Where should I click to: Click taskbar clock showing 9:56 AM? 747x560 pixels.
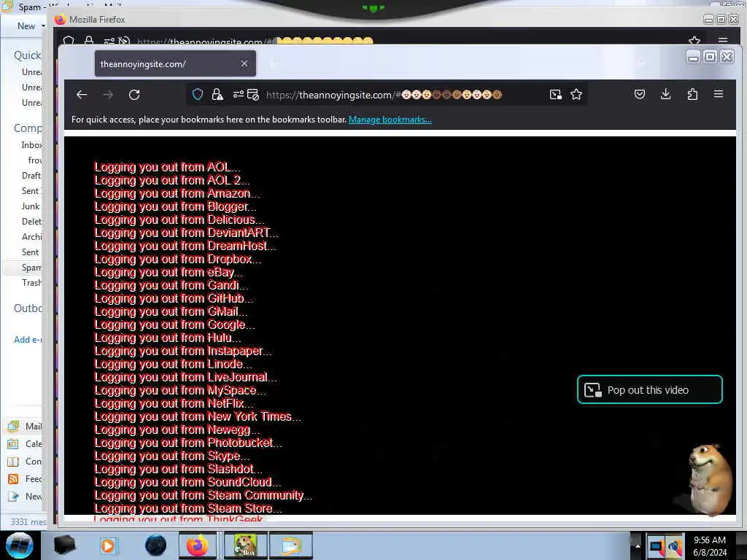coord(711,545)
